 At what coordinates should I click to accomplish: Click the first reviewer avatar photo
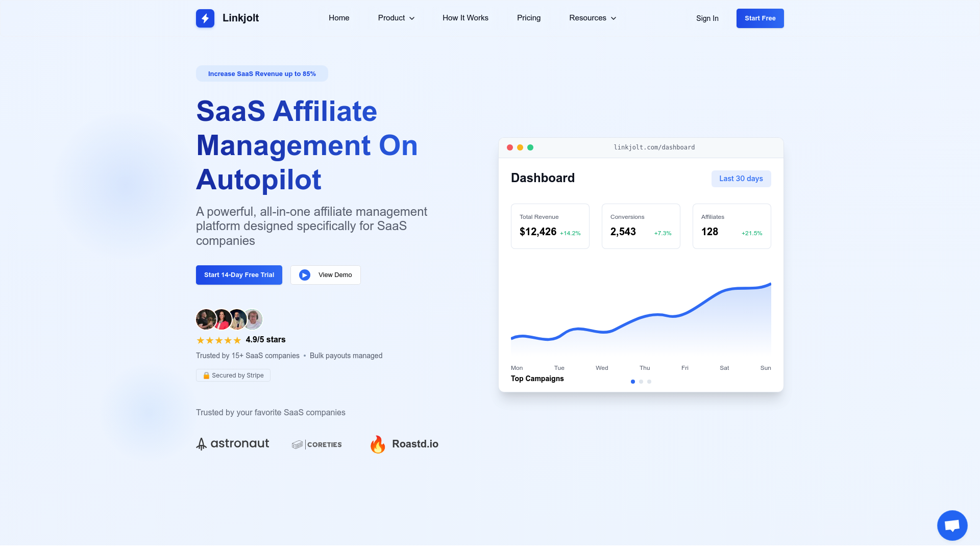pos(206,319)
